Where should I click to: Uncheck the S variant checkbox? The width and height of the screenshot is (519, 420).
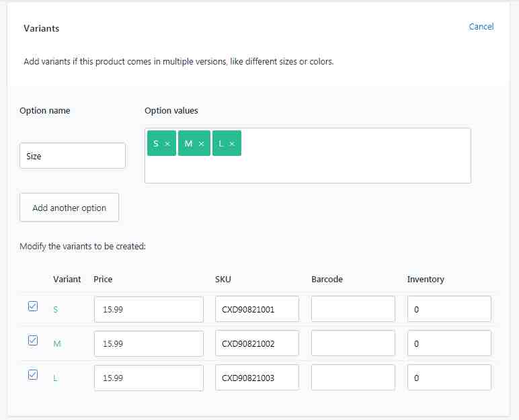coord(33,306)
